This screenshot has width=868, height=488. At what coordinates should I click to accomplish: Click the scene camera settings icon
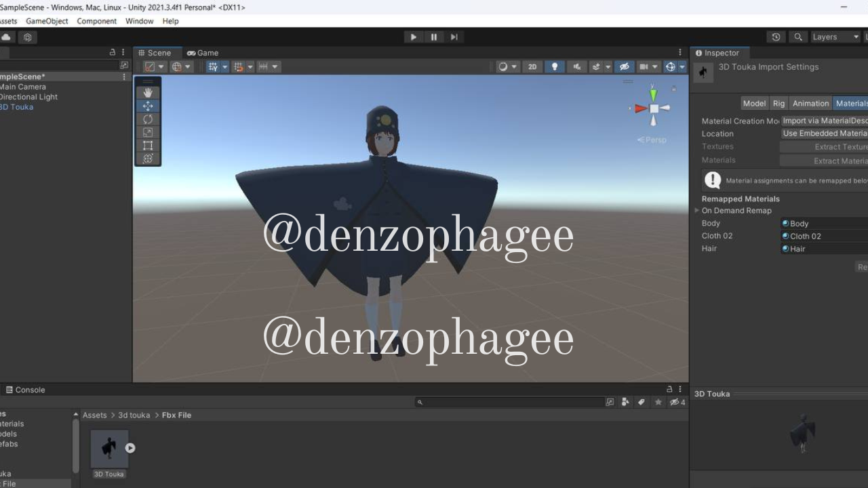643,66
